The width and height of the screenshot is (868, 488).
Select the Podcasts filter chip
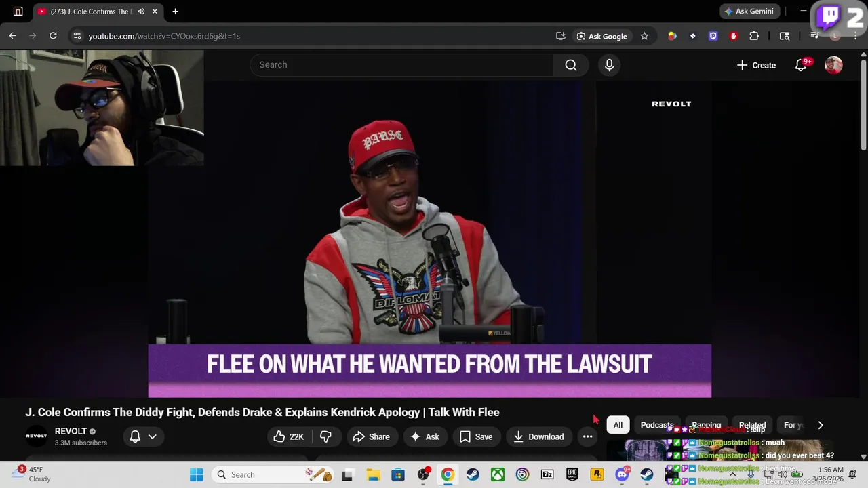tap(657, 425)
